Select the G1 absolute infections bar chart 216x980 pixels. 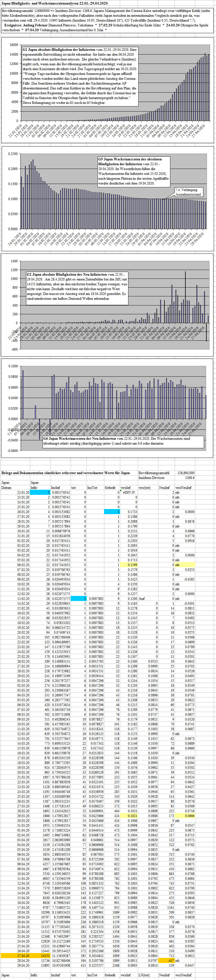point(108,90)
